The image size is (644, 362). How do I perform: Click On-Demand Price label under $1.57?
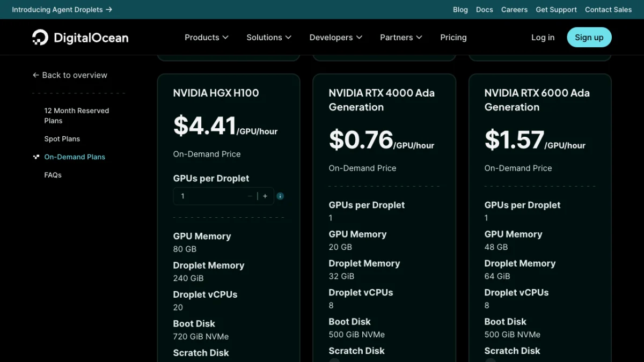[518, 168]
